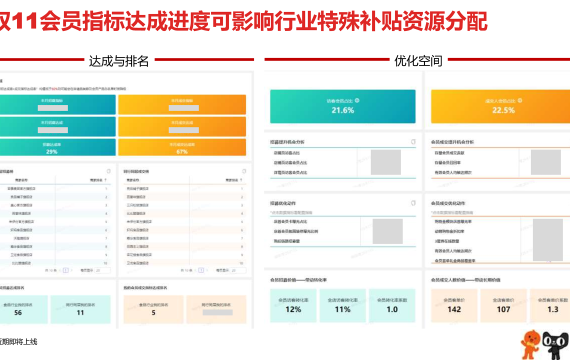Screen dimensions: 570x360
Task: Click the copy icon of the teal optimization actions panel
Action: pos(413,203)
